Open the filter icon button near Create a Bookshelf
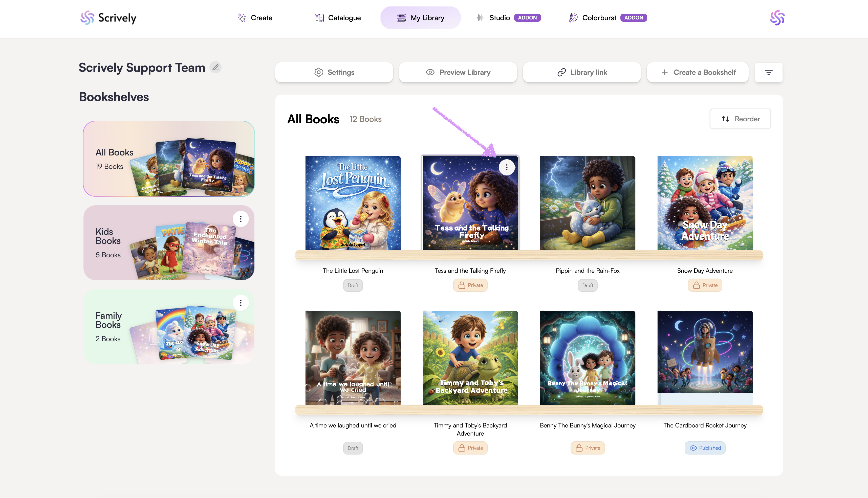The height and width of the screenshot is (498, 868). (x=768, y=72)
